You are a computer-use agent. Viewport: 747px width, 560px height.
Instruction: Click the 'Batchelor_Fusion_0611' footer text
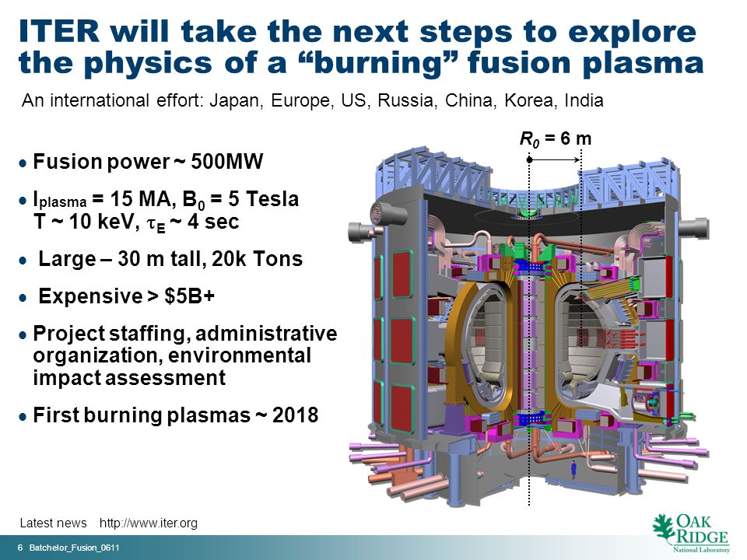[75, 548]
